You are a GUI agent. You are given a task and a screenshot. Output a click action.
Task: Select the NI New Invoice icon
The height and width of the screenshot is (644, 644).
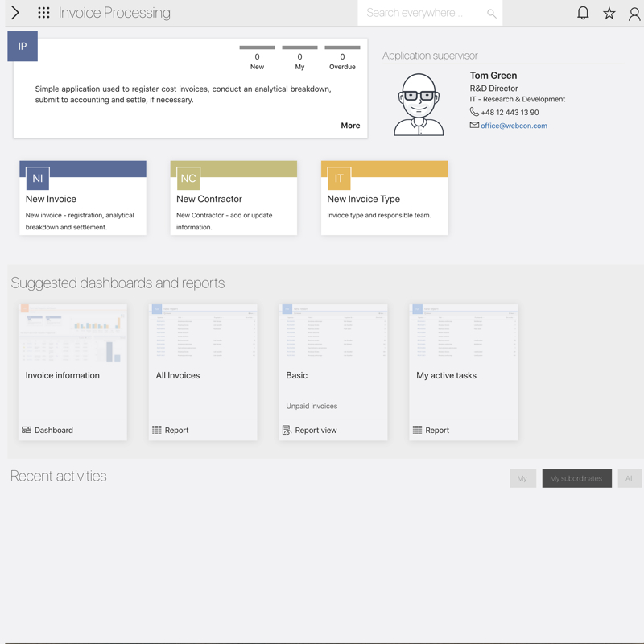click(x=38, y=179)
